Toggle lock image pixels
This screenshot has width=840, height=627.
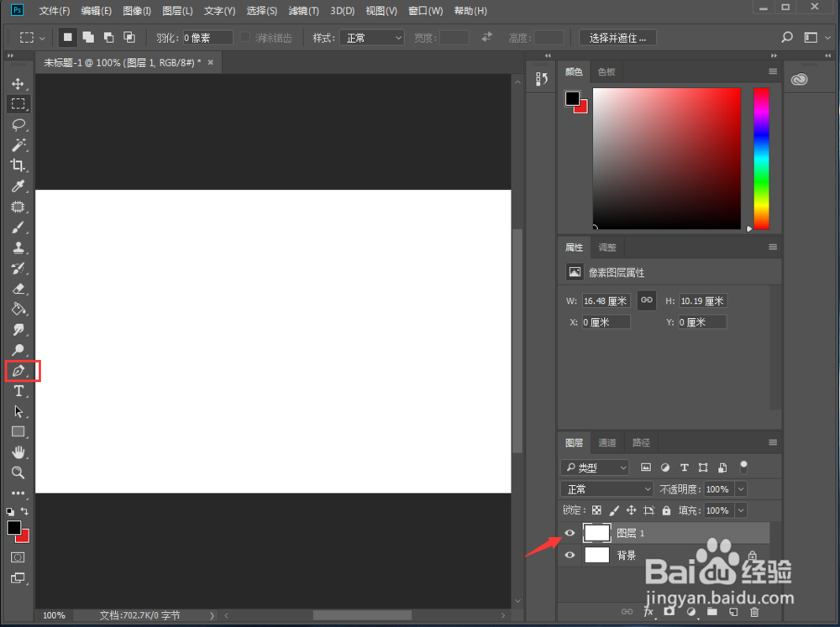point(614,510)
